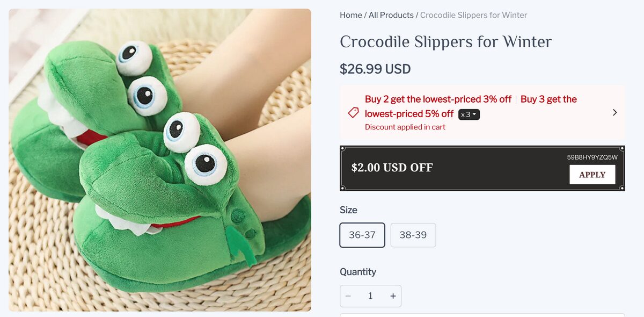
Task: Click the minus icon to decrease quantity
Action: 348,296
